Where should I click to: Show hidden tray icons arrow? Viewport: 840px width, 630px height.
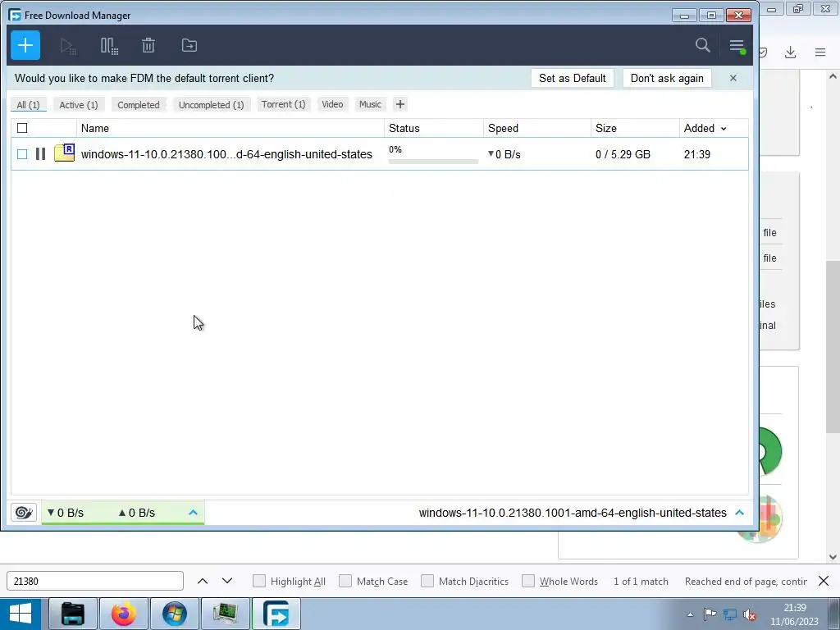691,614
